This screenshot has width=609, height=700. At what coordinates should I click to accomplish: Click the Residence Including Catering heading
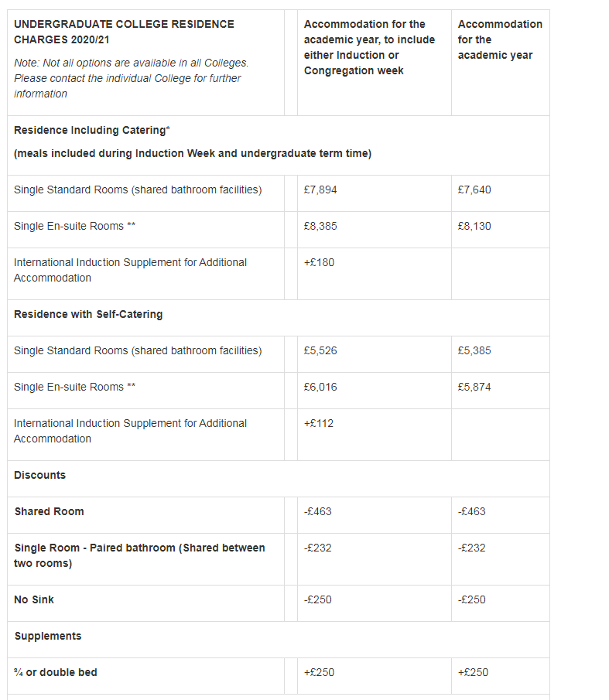pos(91,131)
